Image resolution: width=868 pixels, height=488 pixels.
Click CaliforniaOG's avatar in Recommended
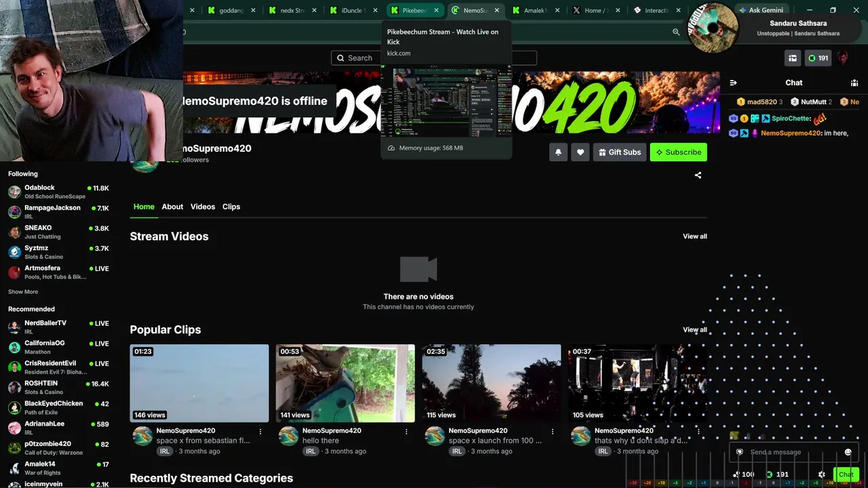point(14,348)
